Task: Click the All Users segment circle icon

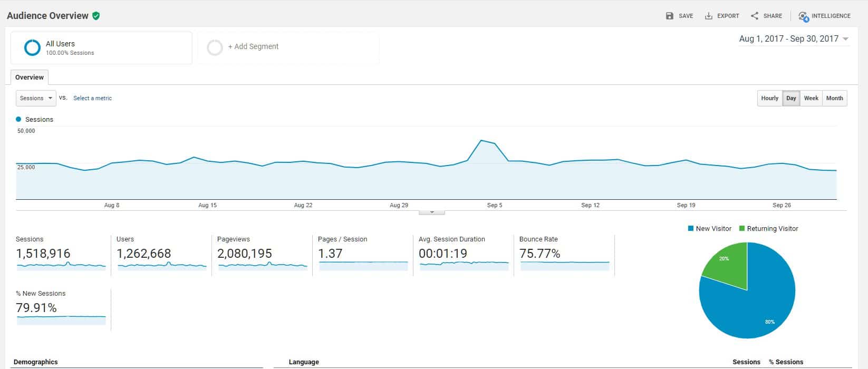Action: [x=32, y=47]
